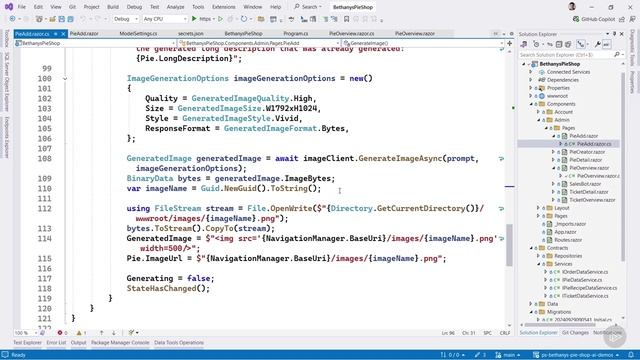Viewport: 640px width, 360px height.
Task: Open Properties wrench icon in Solution Explorer
Action: [598, 44]
